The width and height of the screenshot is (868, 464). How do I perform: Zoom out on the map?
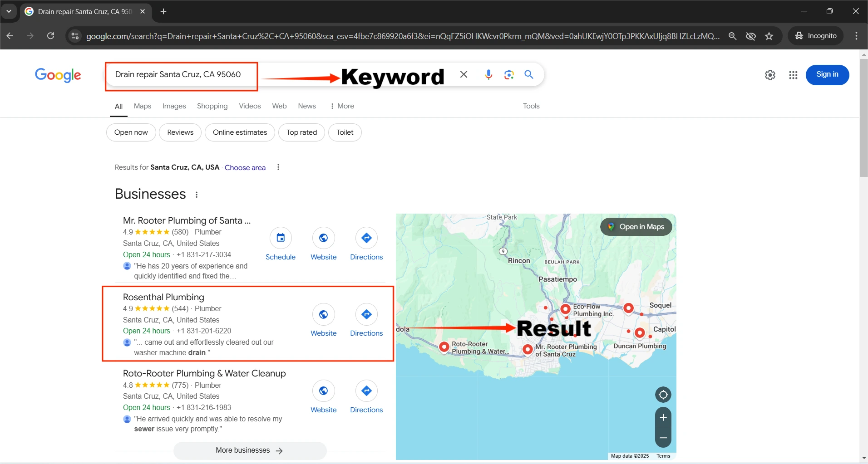click(x=663, y=438)
